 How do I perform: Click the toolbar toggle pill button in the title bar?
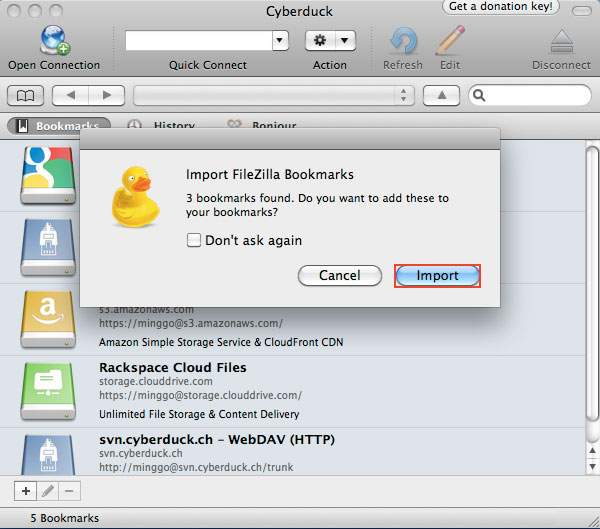click(582, 11)
